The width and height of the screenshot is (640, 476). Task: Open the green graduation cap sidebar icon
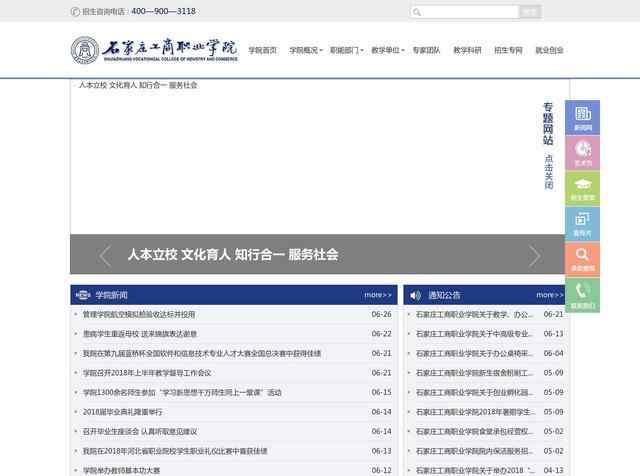[582, 189]
